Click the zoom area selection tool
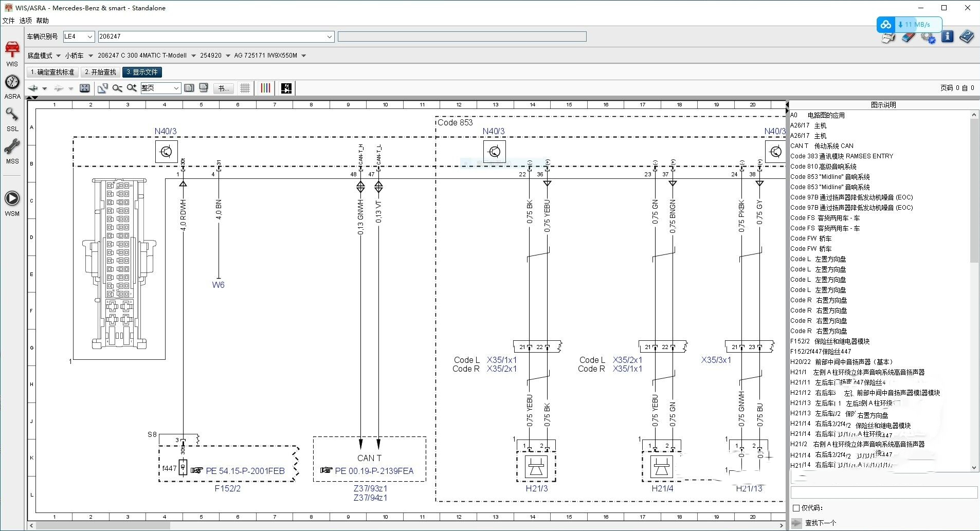This screenshot has height=531, width=980. (x=103, y=88)
